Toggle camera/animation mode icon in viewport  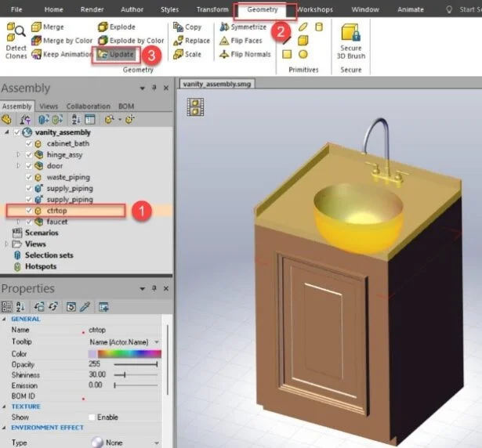(x=195, y=107)
